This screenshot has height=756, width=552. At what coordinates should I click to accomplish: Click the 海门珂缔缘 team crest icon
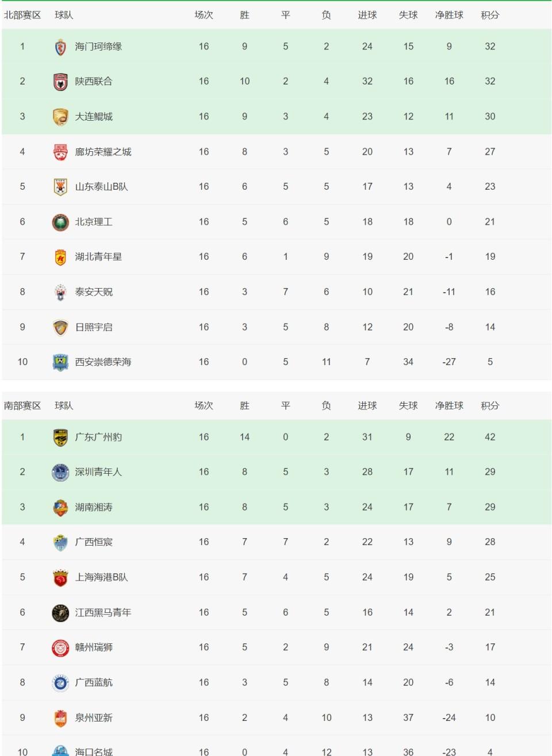[60, 47]
